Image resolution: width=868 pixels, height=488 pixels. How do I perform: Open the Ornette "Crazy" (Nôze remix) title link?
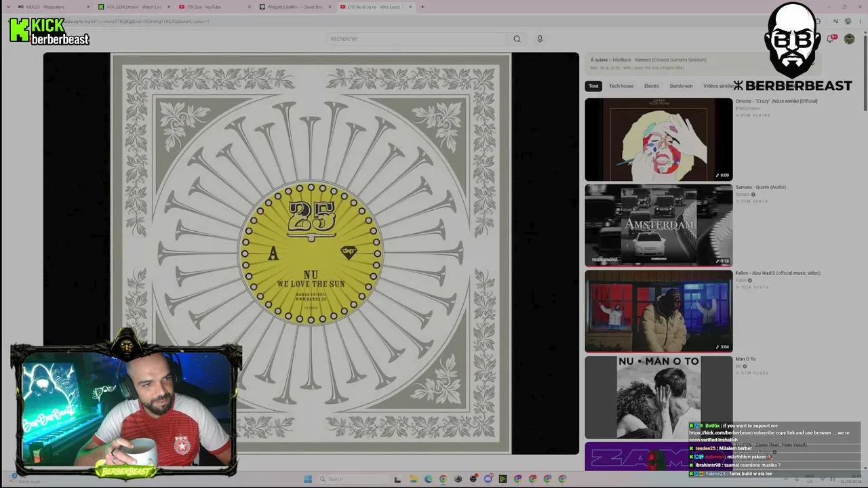(776, 101)
